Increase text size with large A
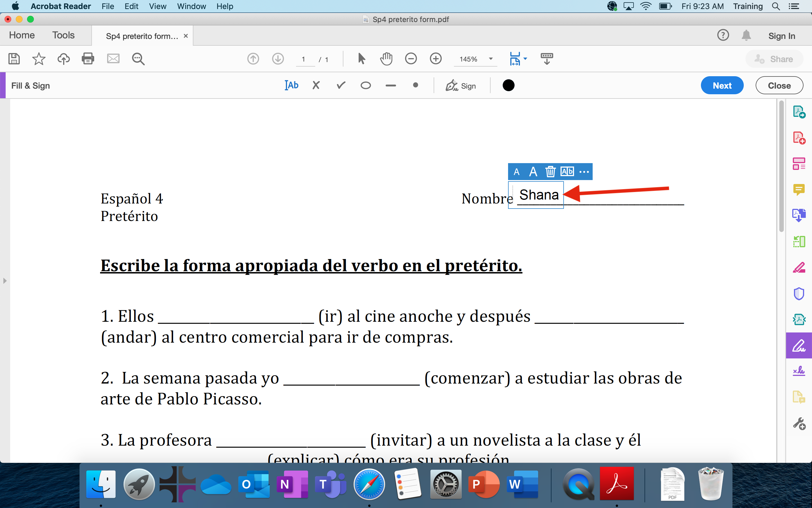The width and height of the screenshot is (812, 508). (533, 172)
